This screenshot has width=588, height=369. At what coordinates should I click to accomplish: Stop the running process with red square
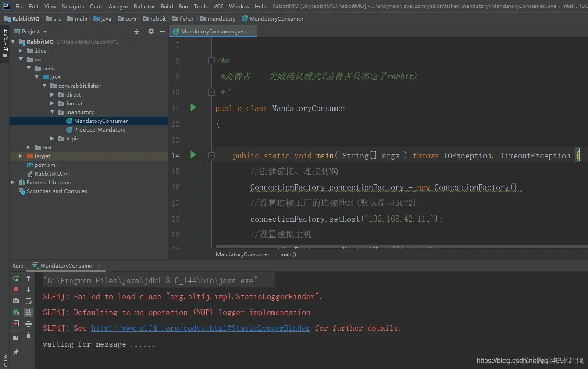(16, 290)
